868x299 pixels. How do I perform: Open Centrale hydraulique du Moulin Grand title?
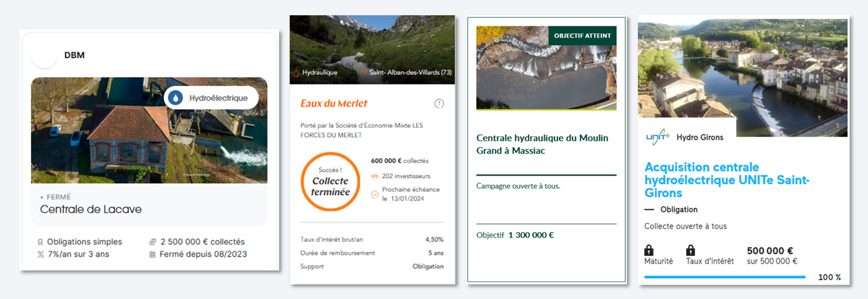[542, 144]
